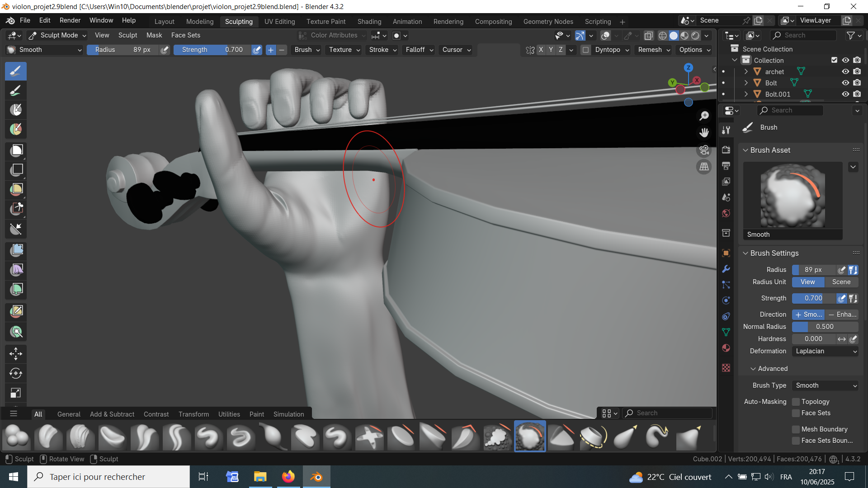
Task: Toggle camera view icon in viewport
Action: click(704, 150)
